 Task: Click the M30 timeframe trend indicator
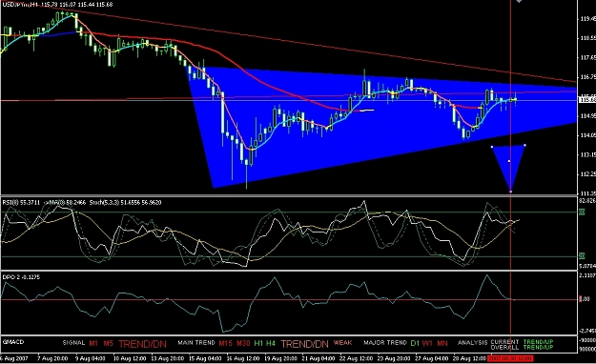243,343
